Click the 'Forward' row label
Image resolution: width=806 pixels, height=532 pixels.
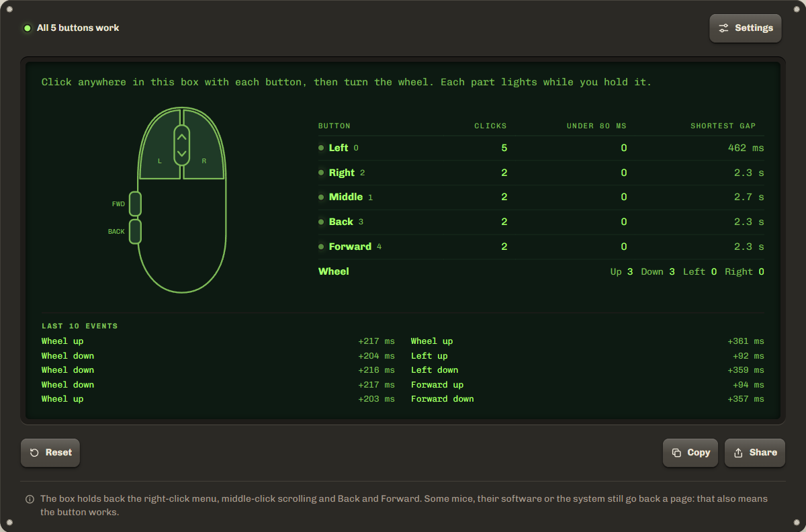(350, 247)
